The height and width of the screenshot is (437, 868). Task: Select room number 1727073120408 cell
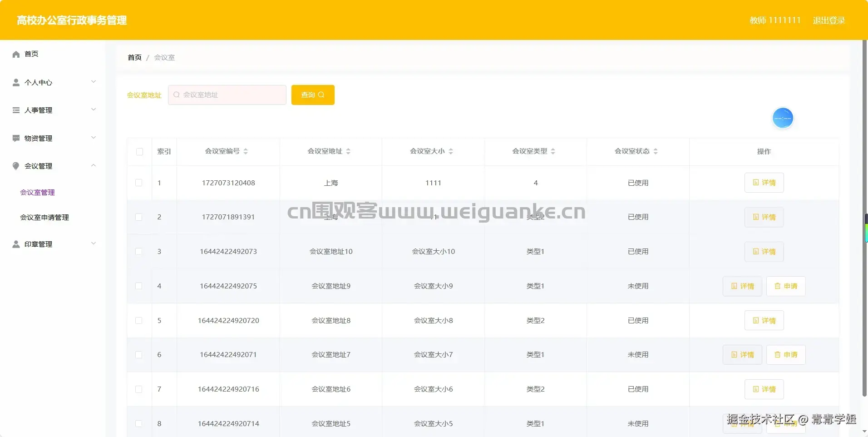tap(228, 183)
